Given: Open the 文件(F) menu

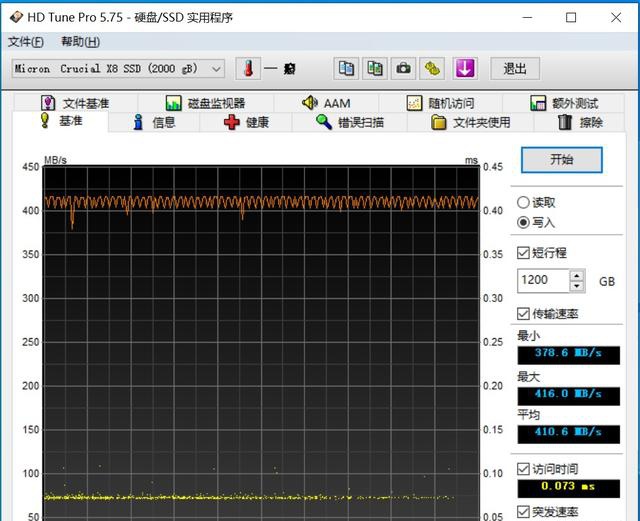Looking at the screenshot, I should tap(26, 42).
